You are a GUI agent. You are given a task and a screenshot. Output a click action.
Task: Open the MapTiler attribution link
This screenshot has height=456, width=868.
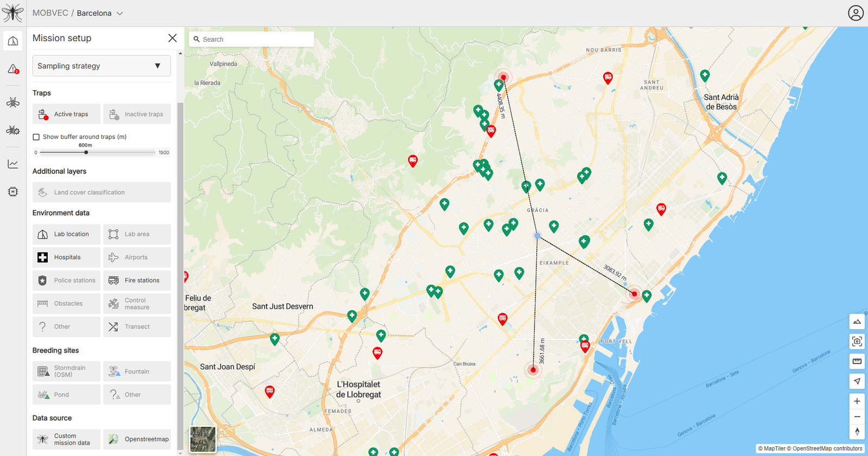click(x=771, y=448)
